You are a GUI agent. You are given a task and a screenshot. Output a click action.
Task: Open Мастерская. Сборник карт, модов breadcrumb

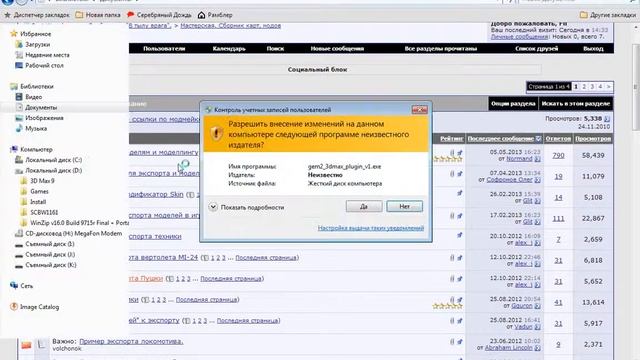click(231, 25)
